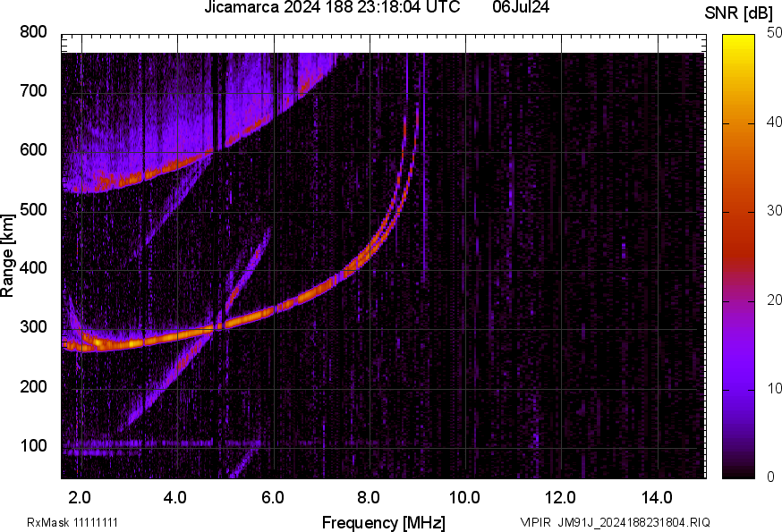Image resolution: width=782 pixels, height=532 pixels.
Task: Click the 500 range axis tick
Action: pos(33,209)
